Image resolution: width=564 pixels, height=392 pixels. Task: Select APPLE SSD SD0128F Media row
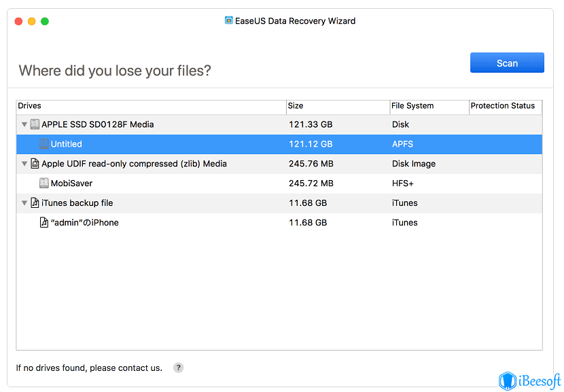click(279, 124)
